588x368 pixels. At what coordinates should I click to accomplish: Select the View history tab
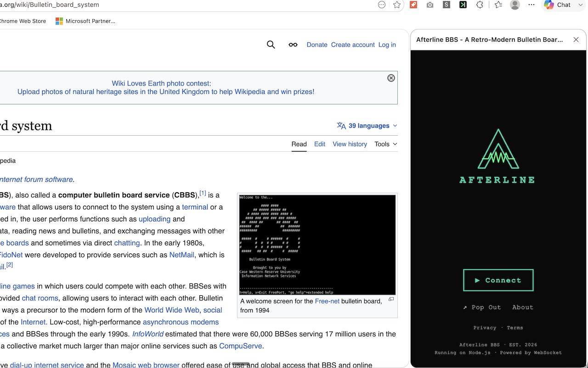pyautogui.click(x=350, y=144)
